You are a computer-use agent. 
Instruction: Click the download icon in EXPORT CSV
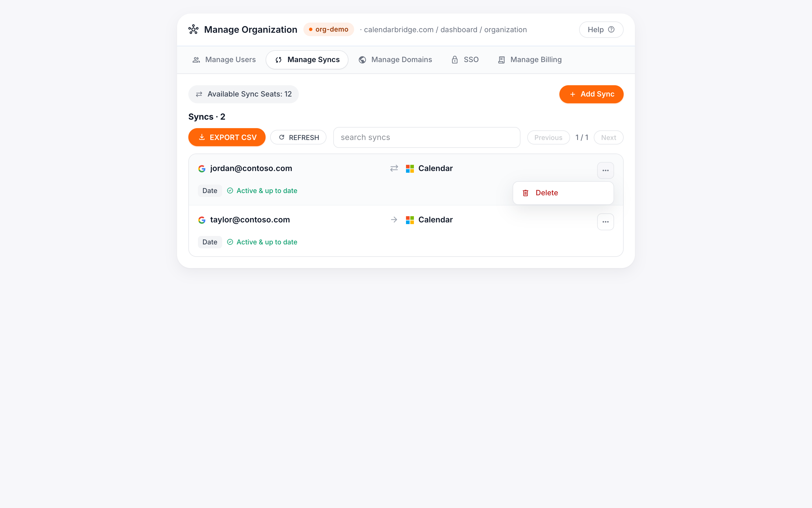202,137
